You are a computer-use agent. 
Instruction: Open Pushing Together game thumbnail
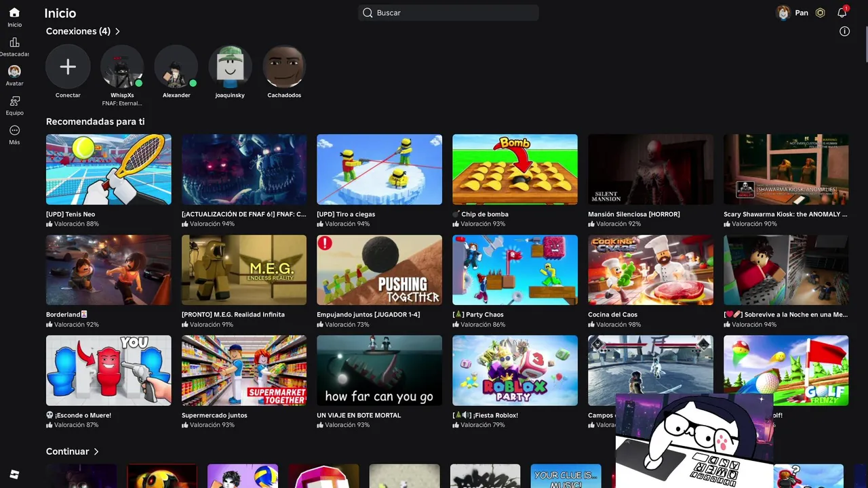379,270
